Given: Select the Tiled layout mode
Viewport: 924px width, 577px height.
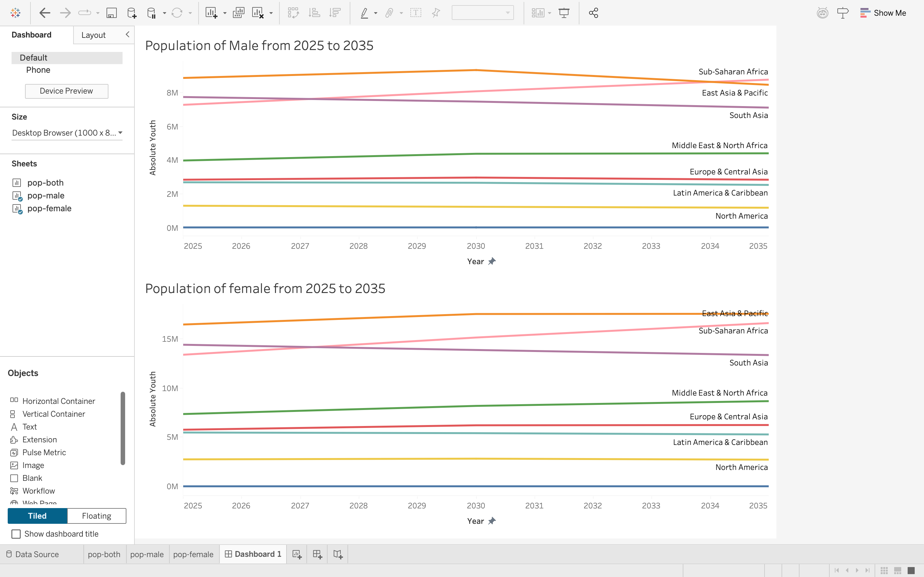Looking at the screenshot, I should (38, 516).
